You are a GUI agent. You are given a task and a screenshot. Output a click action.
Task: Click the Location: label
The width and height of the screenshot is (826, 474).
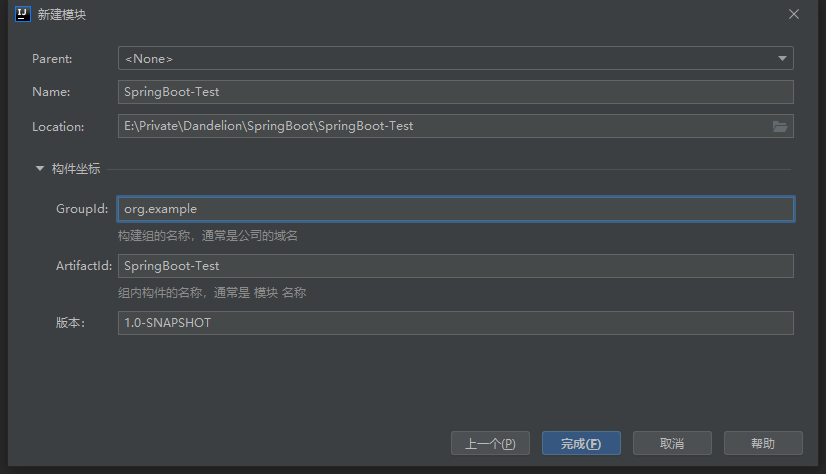[x=57, y=127]
